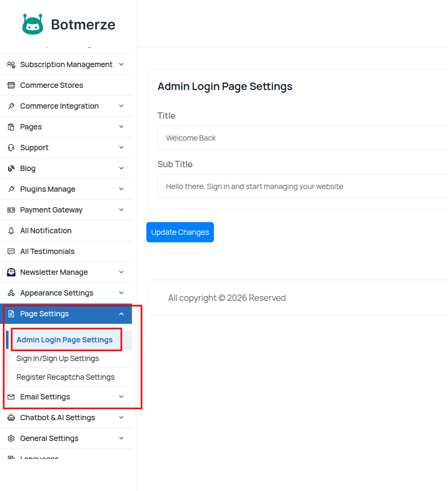Click the Botmerze robot logo icon
The image size is (448, 491).
(x=32, y=24)
